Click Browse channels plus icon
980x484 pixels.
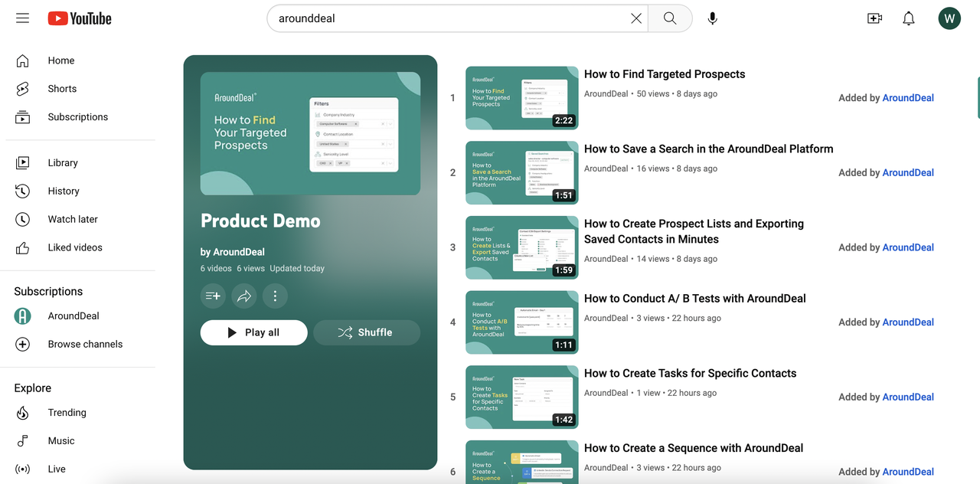23,344
